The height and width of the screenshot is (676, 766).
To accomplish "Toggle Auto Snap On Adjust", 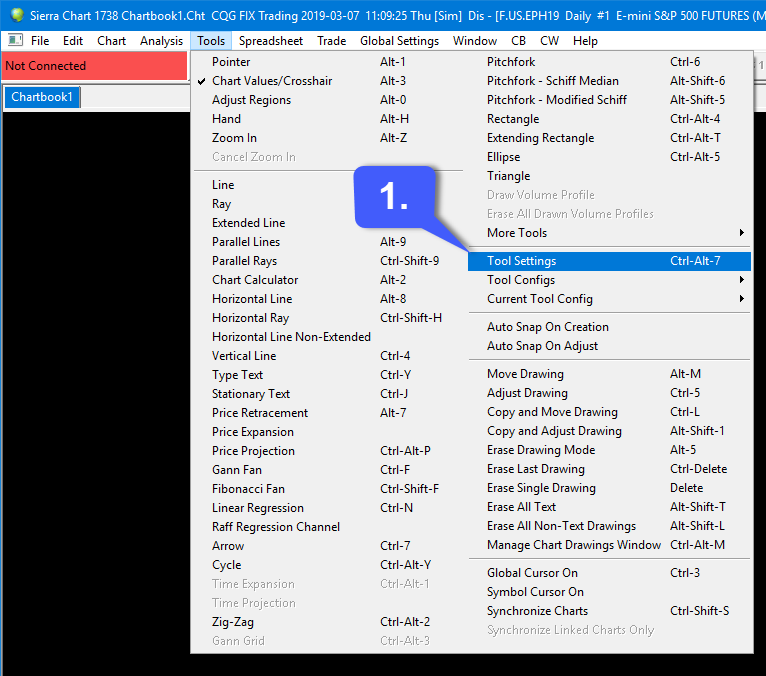I will point(609,346).
